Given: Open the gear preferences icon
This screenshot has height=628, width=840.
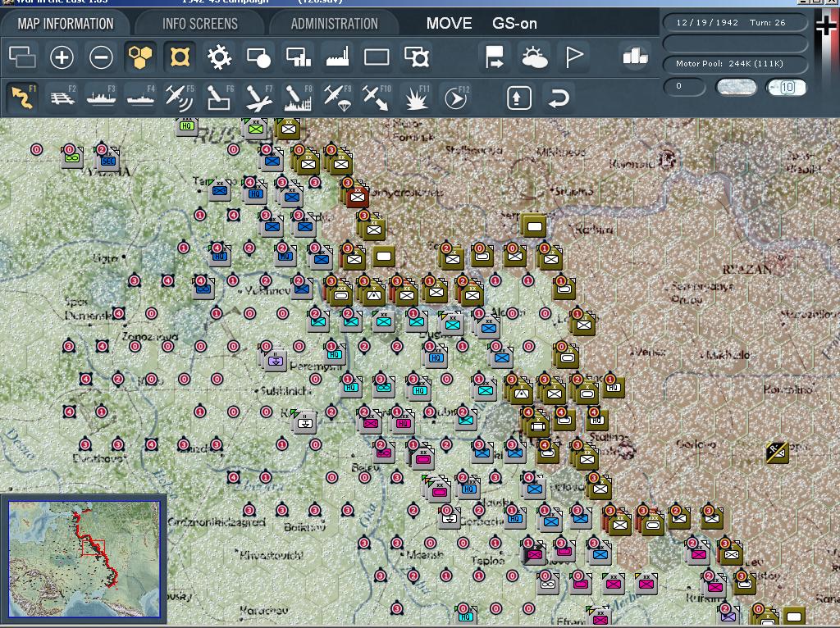Looking at the screenshot, I should 219,57.
